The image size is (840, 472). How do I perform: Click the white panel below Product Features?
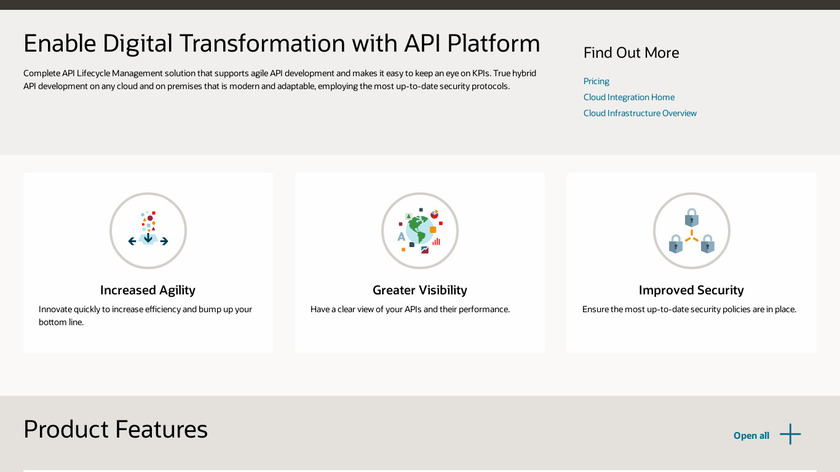tap(420, 470)
